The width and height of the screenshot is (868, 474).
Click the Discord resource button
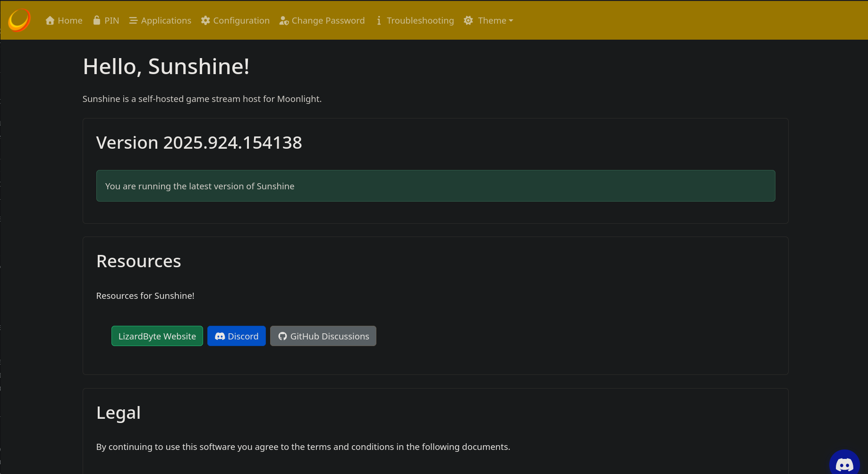point(236,336)
